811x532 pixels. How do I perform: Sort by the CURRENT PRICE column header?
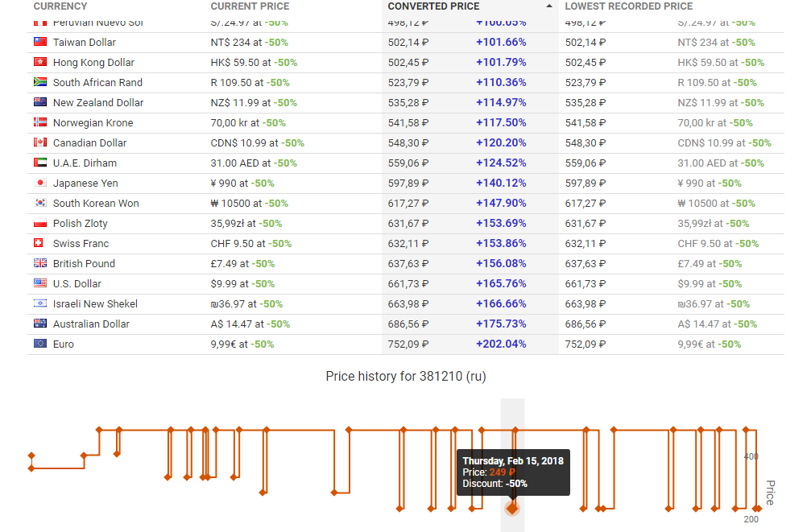[x=250, y=6]
